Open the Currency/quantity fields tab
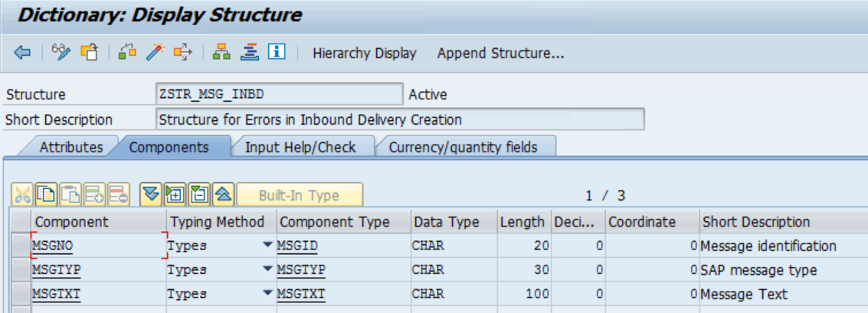868x313 pixels. (463, 147)
